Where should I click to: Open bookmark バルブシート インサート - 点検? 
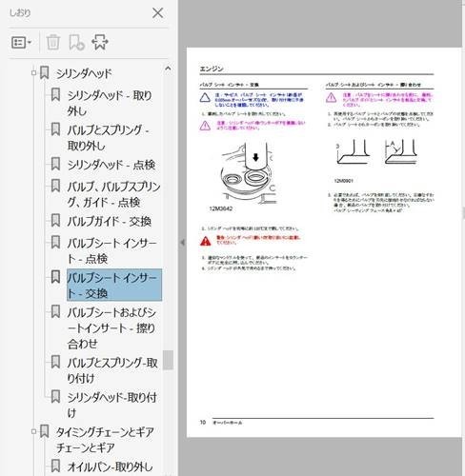[112, 250]
